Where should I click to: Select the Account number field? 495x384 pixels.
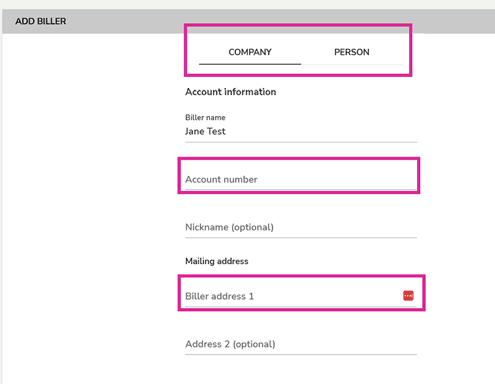coord(301,179)
